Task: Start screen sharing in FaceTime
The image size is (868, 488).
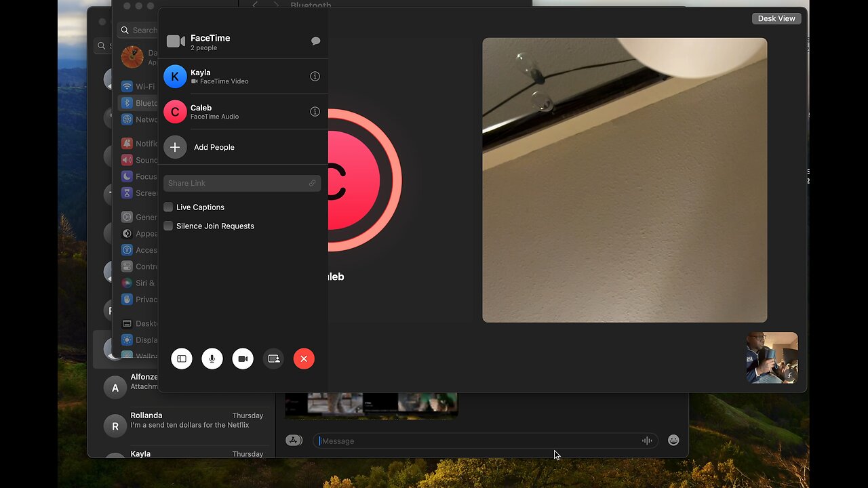Action: point(273,359)
